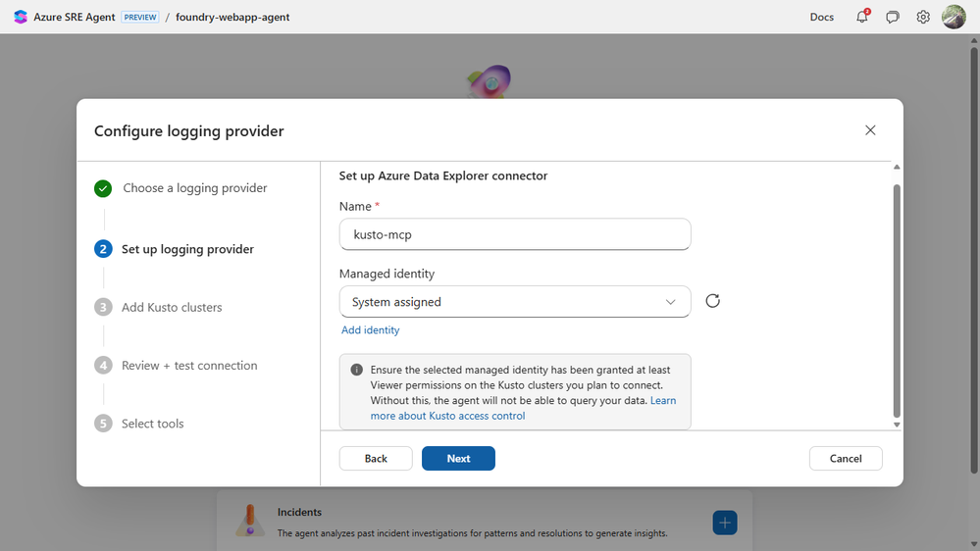Jump to Review + test connection step
This screenshot has width=980, height=551.
[189, 366]
